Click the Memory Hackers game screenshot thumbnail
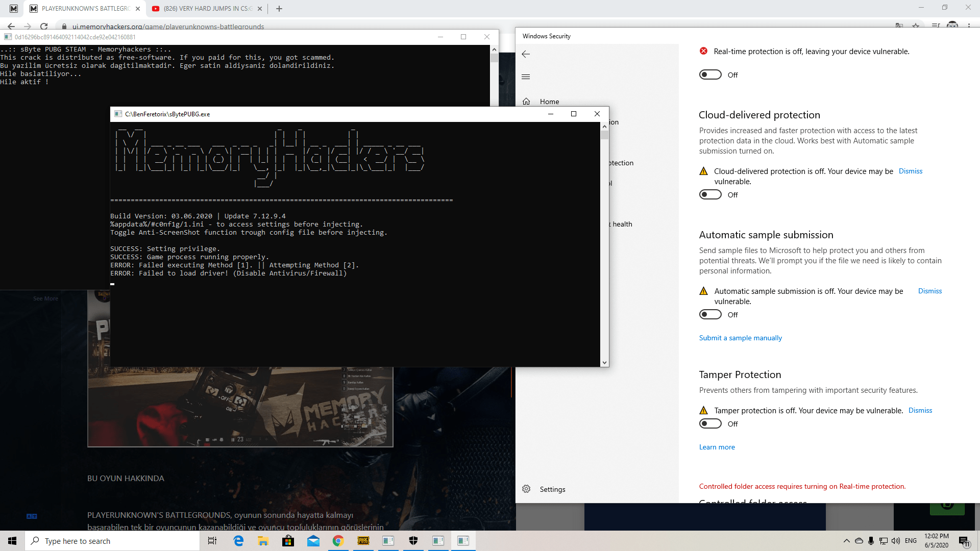This screenshot has height=551, width=980. 240,407
